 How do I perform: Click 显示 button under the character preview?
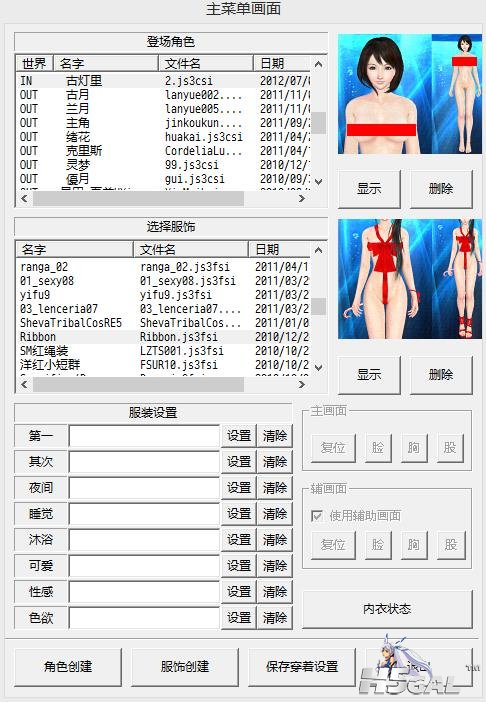369,188
